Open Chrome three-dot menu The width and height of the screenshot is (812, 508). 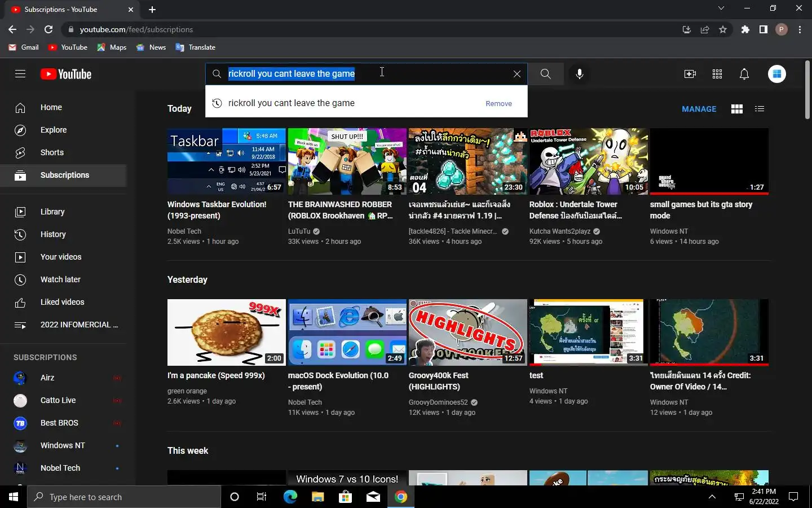[x=800, y=29]
